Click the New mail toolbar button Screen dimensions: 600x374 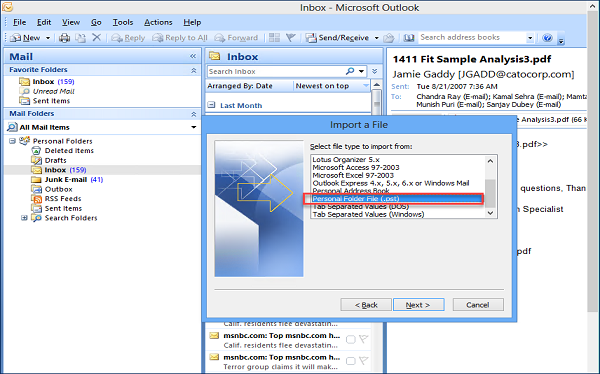pyautogui.click(x=25, y=38)
